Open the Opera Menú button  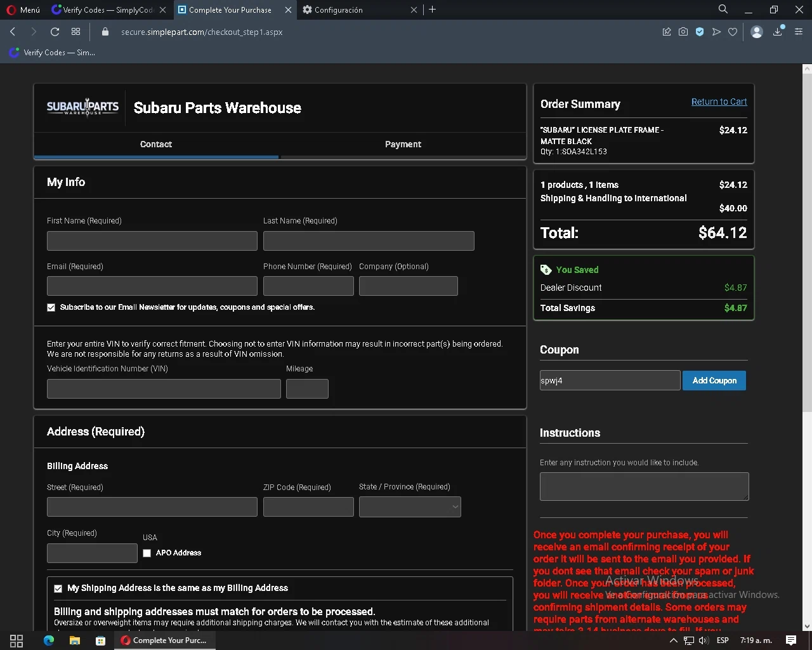pyautogui.click(x=23, y=10)
